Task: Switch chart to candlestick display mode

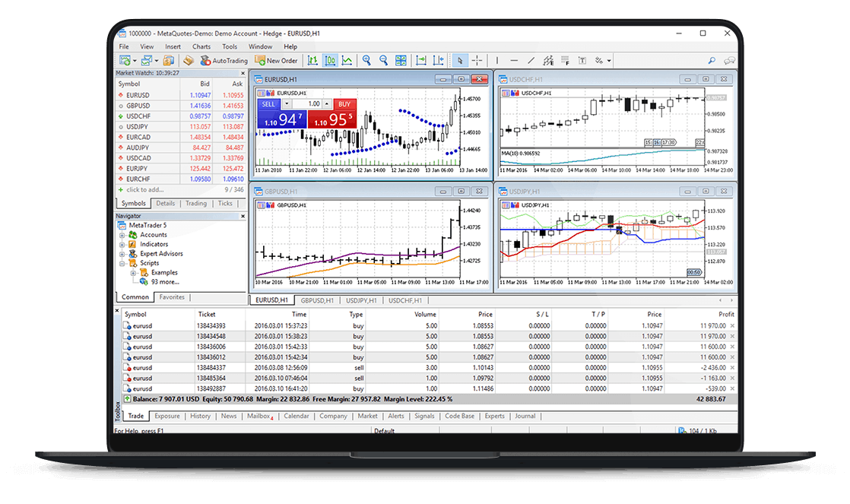Action: (331, 60)
